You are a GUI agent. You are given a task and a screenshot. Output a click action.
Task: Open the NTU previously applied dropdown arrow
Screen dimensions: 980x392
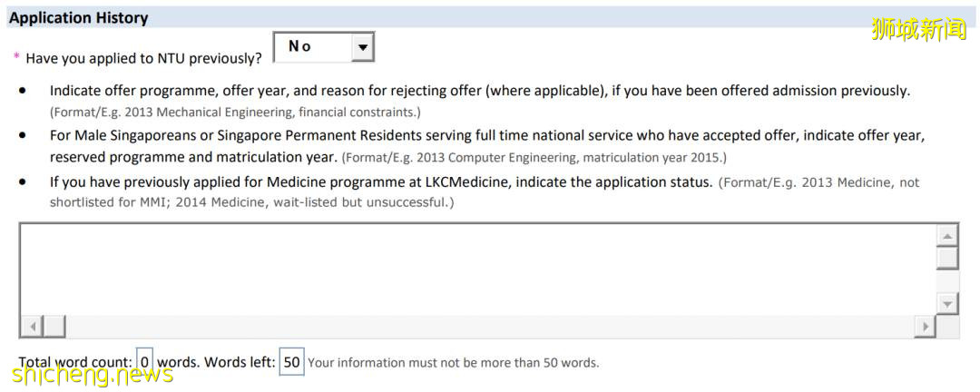[362, 47]
